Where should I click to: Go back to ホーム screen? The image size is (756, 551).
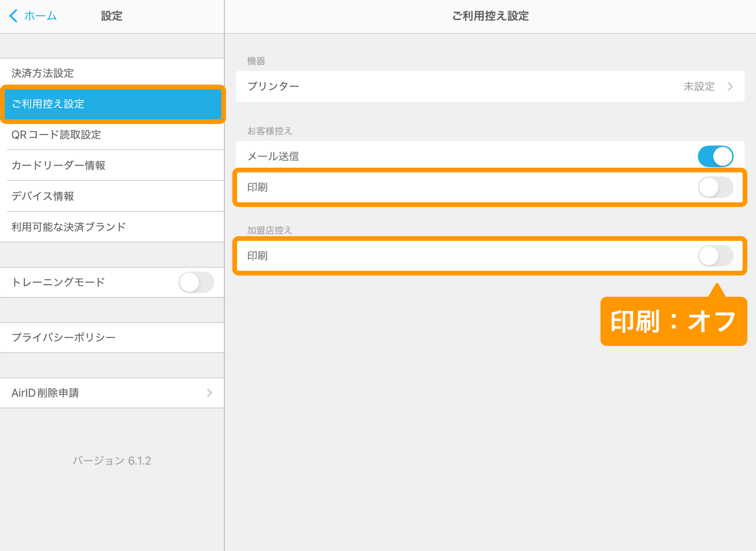[40, 16]
